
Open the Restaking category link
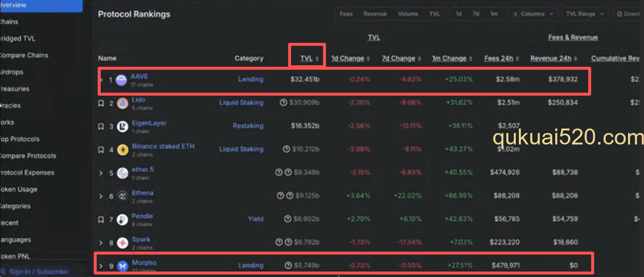[248, 126]
